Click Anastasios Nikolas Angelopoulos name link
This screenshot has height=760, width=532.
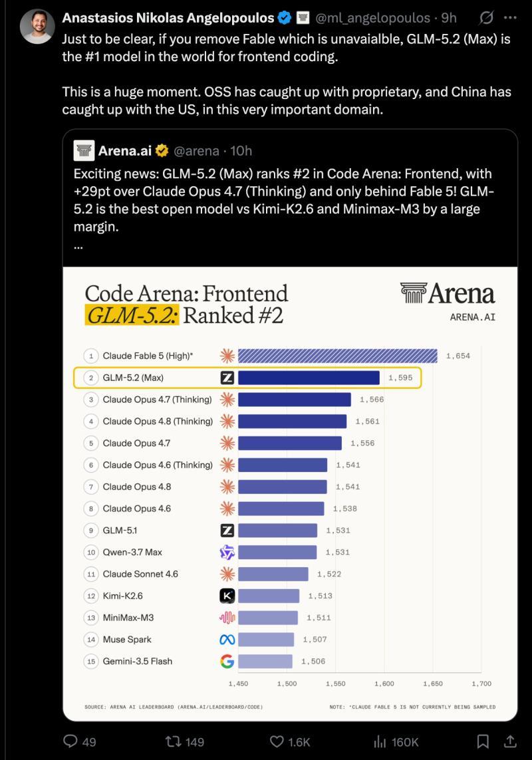[168, 18]
